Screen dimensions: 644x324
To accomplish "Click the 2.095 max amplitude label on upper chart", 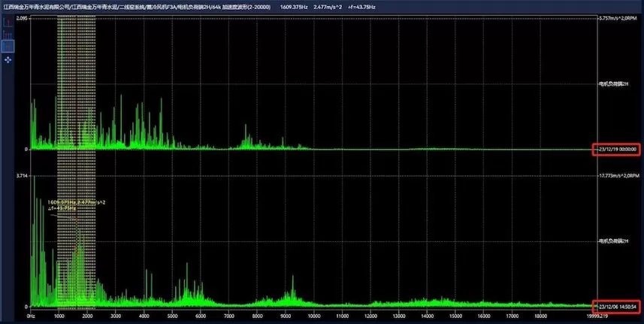I will coord(21,17).
